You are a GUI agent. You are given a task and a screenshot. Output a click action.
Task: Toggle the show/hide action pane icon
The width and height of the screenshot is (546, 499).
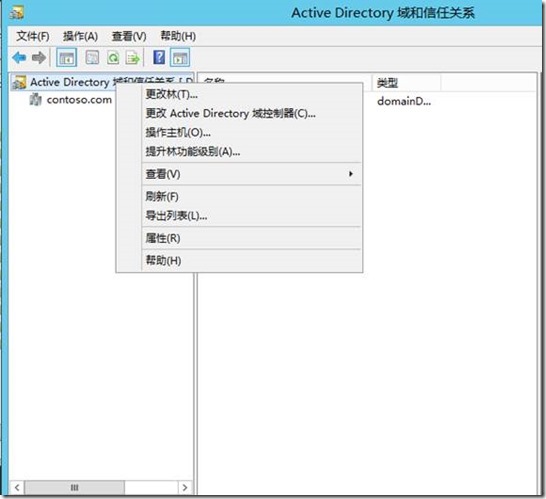pos(180,57)
